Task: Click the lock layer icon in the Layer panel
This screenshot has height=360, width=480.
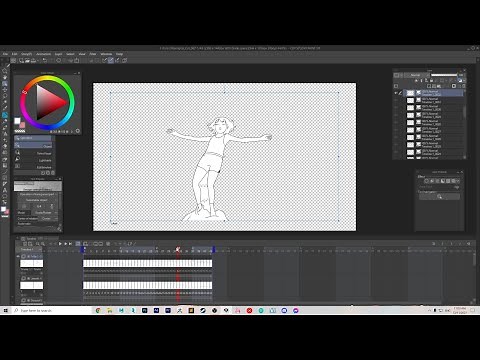Action: [431, 80]
